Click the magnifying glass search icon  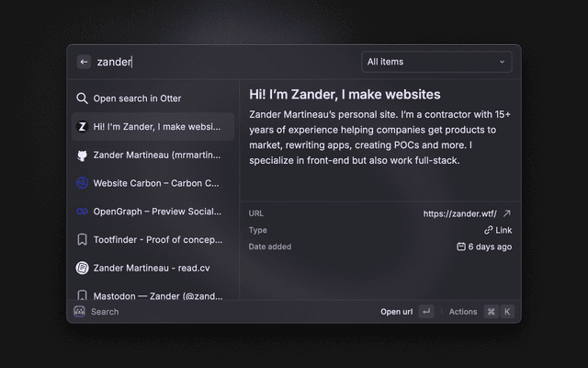coord(82,98)
